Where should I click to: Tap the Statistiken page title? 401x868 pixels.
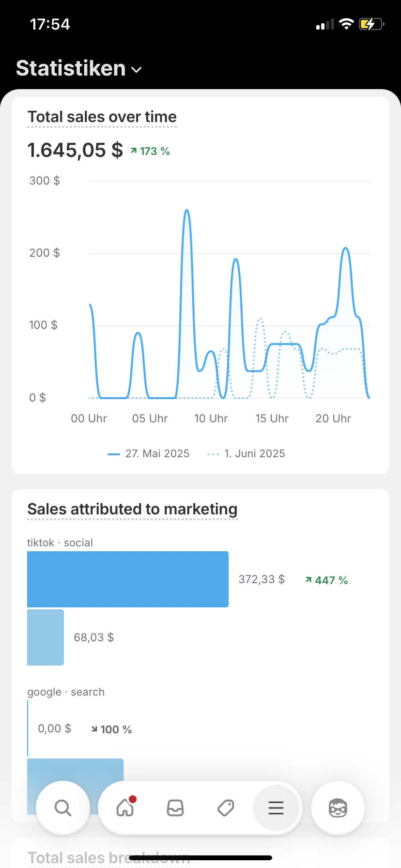71,68
